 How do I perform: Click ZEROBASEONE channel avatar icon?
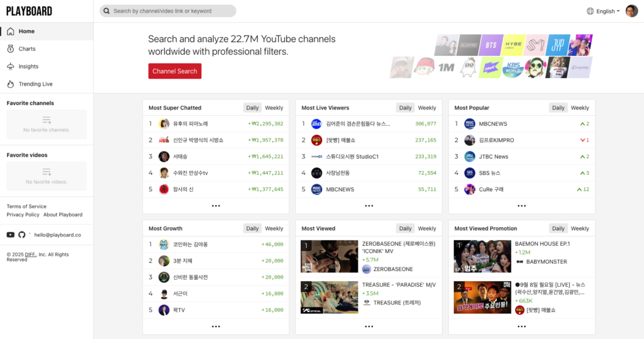pyautogui.click(x=367, y=269)
